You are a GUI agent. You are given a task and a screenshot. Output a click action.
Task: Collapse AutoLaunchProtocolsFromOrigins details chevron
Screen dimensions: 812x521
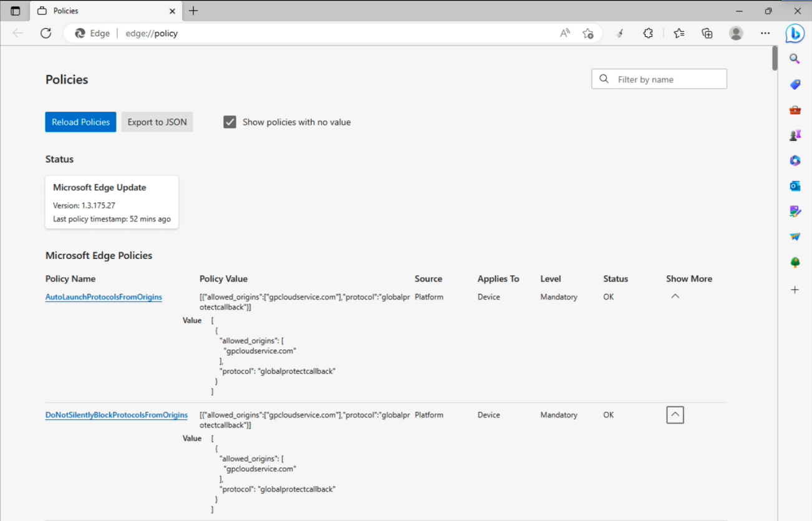pyautogui.click(x=675, y=297)
